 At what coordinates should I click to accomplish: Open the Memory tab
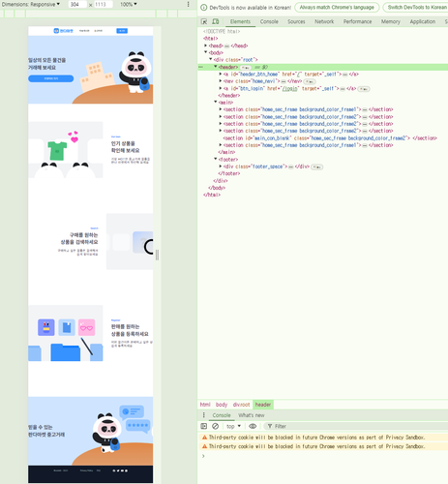point(391,21)
